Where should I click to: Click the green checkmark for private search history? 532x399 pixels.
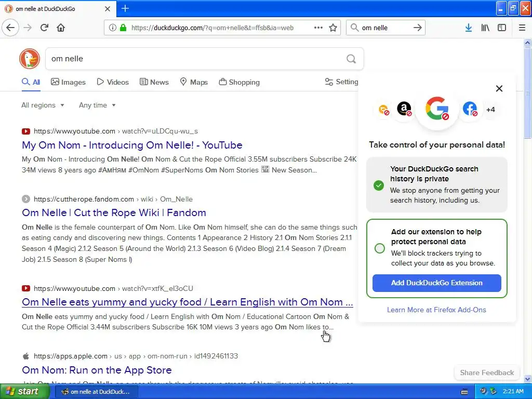tap(379, 185)
